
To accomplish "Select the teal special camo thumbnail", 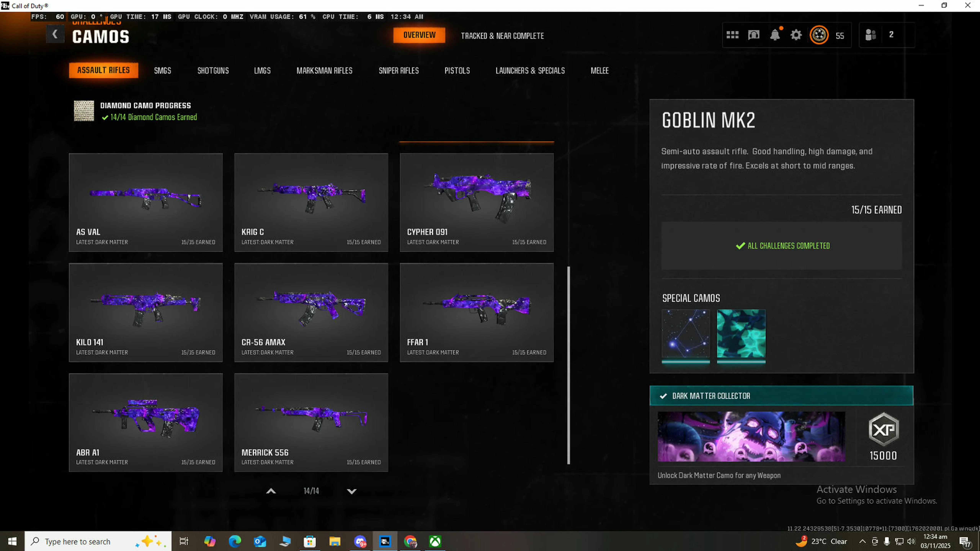I will (741, 334).
